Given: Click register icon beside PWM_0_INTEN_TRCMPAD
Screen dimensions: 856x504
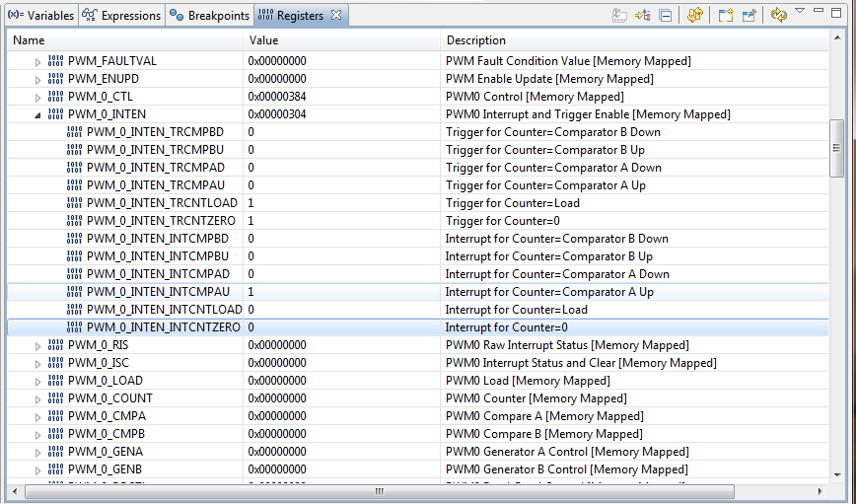Looking at the screenshot, I should pyautogui.click(x=74, y=167).
